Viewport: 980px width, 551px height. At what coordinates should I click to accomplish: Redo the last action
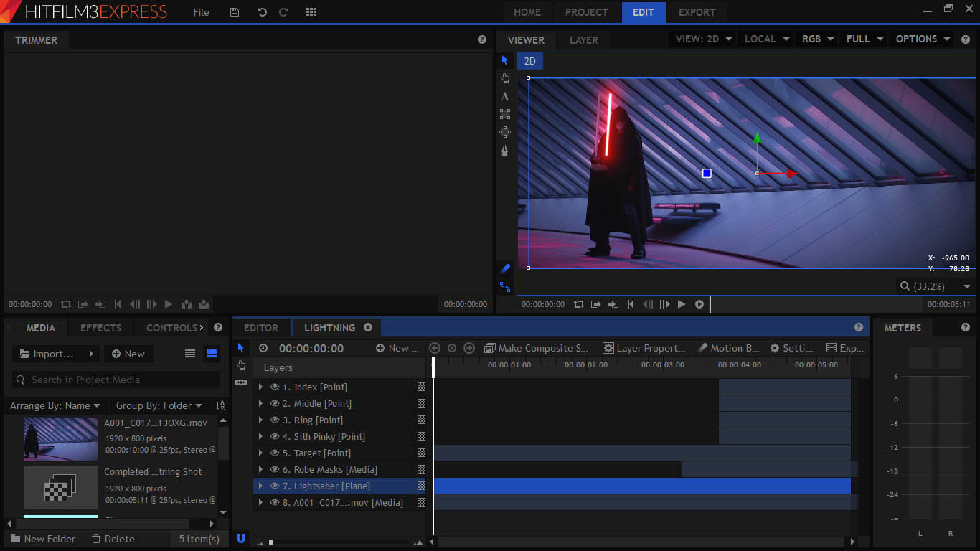point(283,12)
